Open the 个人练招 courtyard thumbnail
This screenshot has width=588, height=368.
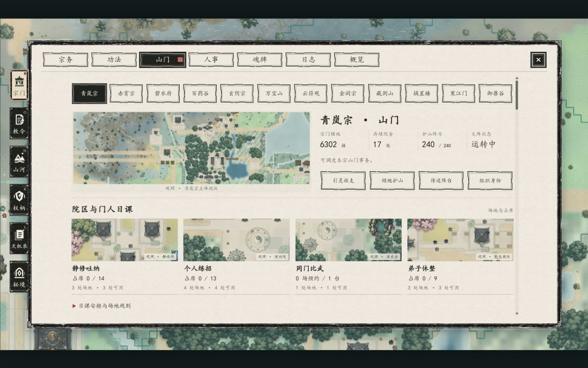click(236, 240)
